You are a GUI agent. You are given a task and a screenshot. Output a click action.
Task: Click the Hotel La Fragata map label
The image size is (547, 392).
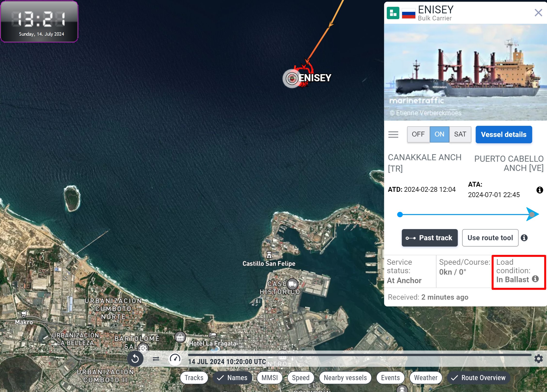[212, 343]
